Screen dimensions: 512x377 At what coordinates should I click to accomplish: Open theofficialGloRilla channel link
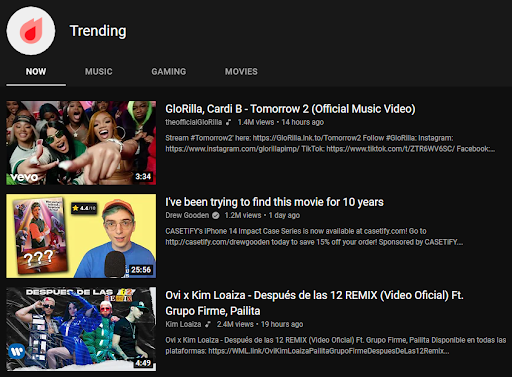[x=194, y=122]
